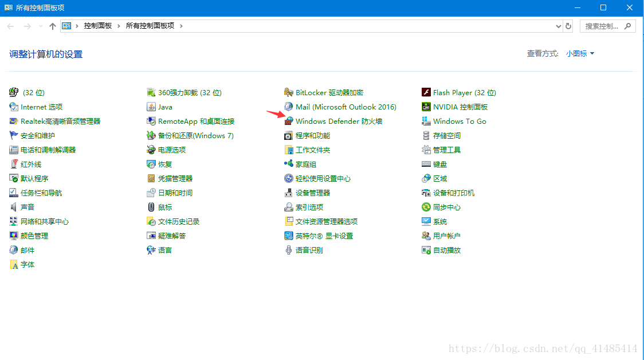Open Mail (Microsoft Outlook 2016) link
The width and height of the screenshot is (644, 360).
(x=346, y=107)
